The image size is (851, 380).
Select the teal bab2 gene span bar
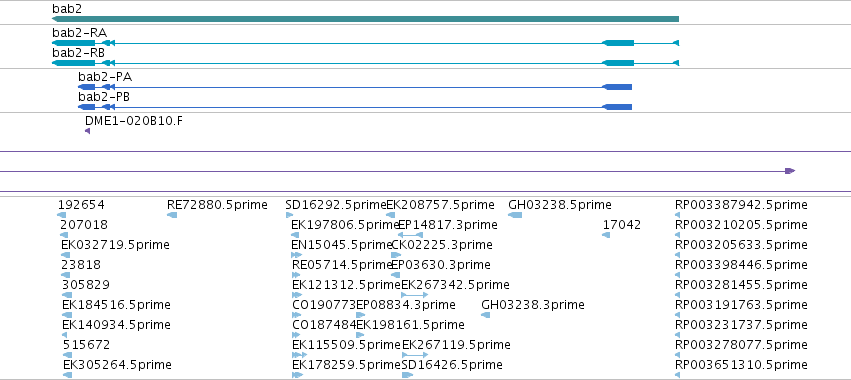click(365, 19)
